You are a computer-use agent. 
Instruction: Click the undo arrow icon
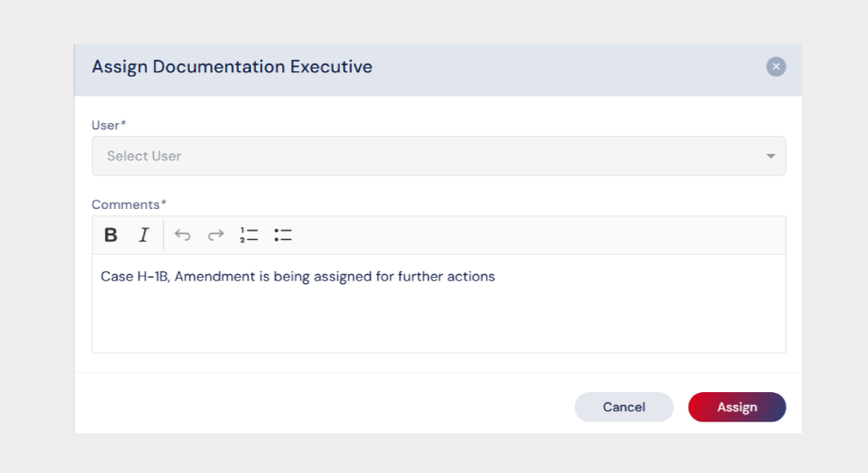(182, 235)
